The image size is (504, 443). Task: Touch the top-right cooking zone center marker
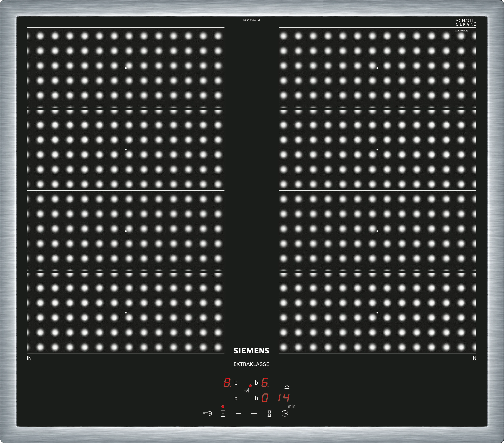point(377,68)
